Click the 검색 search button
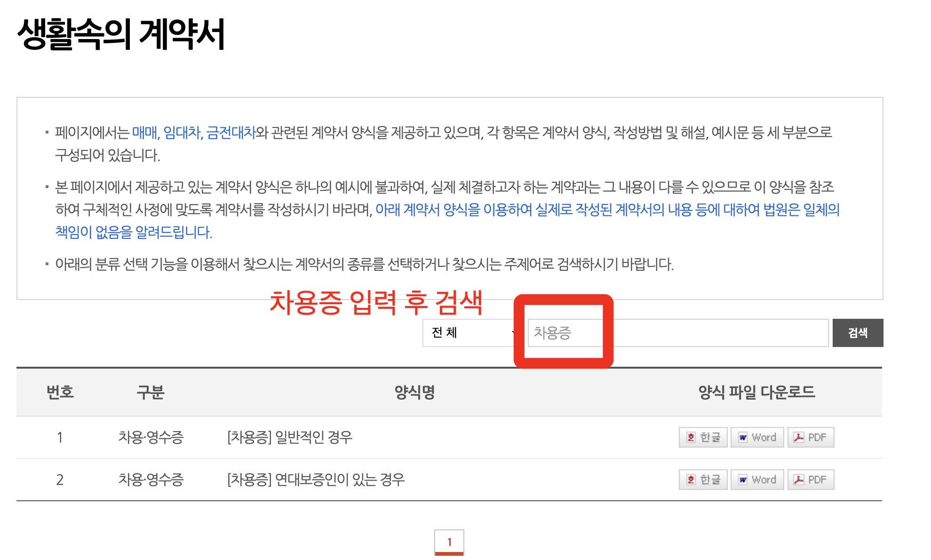Image resolution: width=931 pixels, height=560 pixels. (858, 332)
